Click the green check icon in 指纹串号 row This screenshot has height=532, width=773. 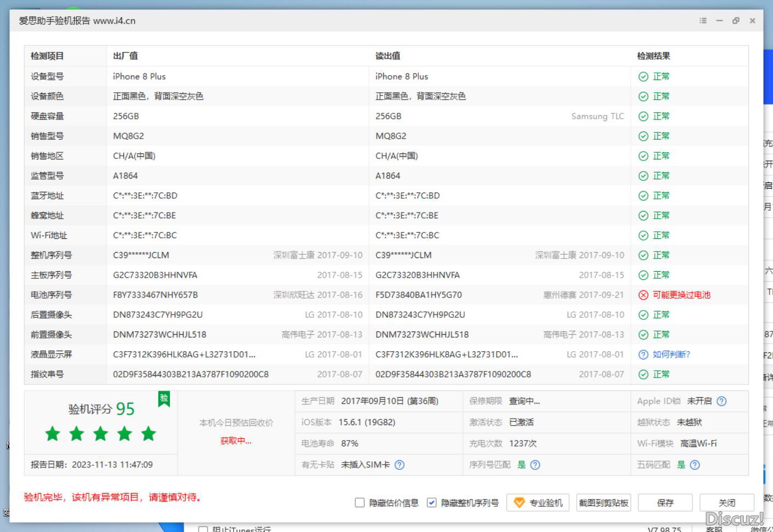tap(644, 374)
